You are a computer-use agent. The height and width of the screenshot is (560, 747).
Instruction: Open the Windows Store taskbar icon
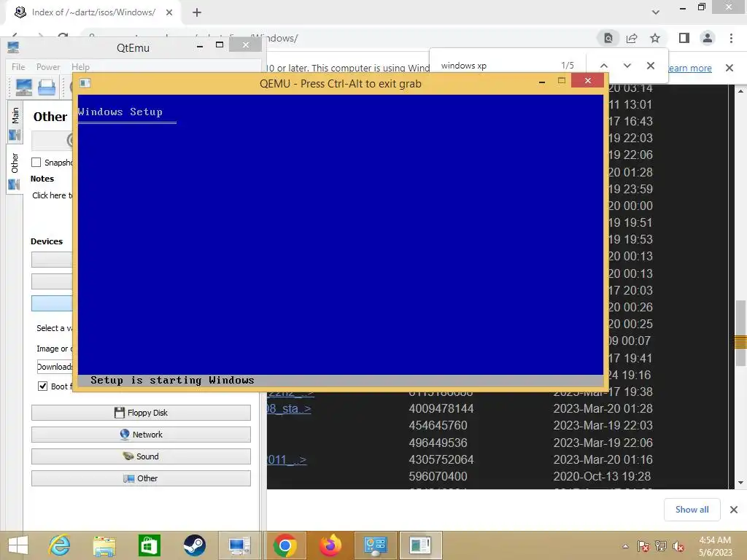[149, 545]
